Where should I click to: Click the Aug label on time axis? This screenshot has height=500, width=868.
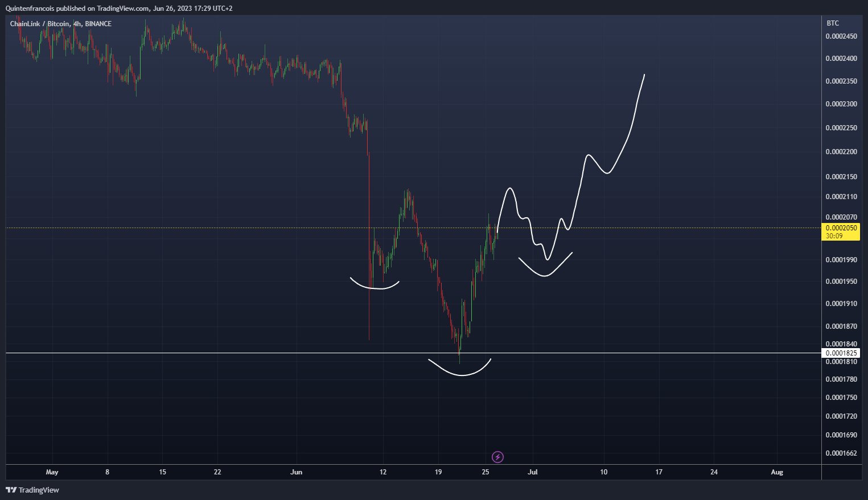[777, 472]
